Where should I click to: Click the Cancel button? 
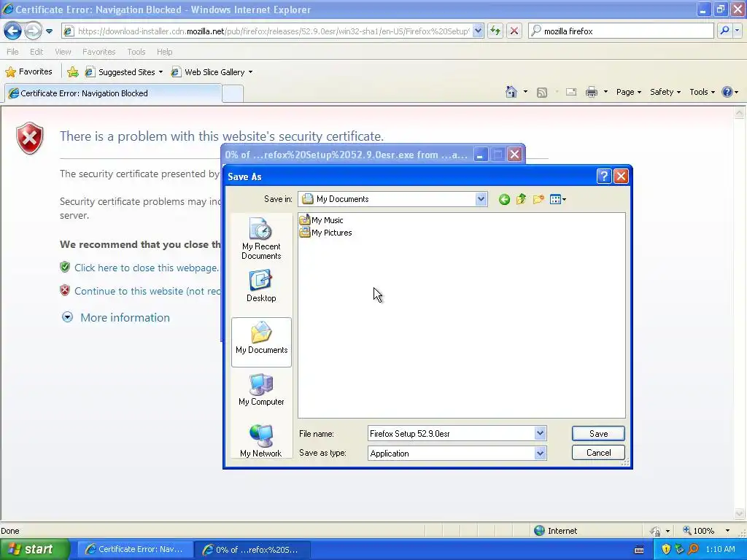(x=598, y=452)
